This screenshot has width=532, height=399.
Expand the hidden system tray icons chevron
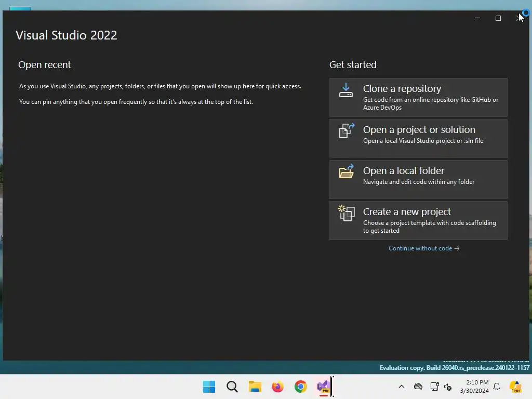pyautogui.click(x=402, y=387)
